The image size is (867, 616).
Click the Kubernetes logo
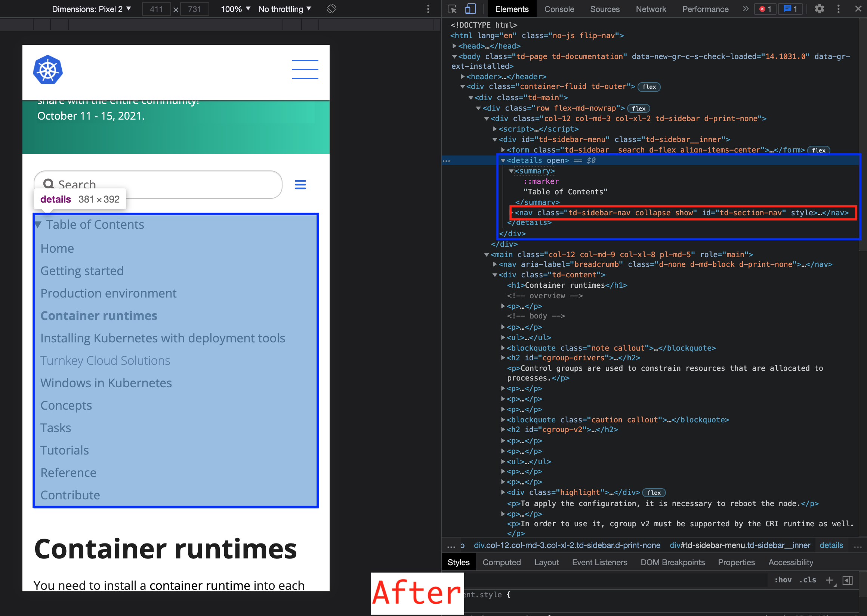[x=48, y=70]
